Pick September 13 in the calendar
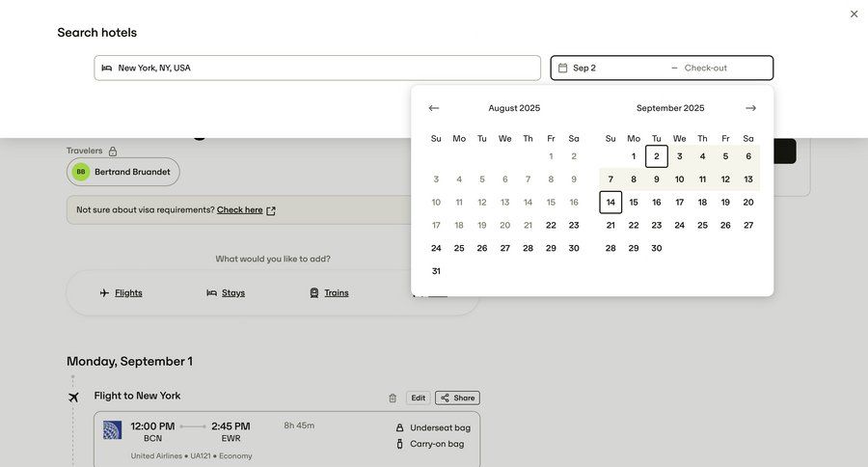868x467 pixels. [748, 179]
